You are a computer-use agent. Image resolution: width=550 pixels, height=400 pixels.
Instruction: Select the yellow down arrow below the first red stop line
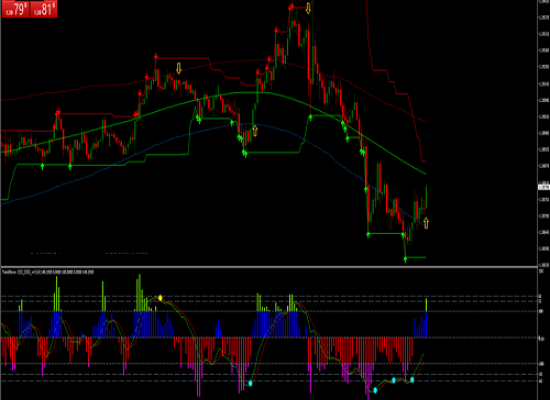(x=179, y=68)
